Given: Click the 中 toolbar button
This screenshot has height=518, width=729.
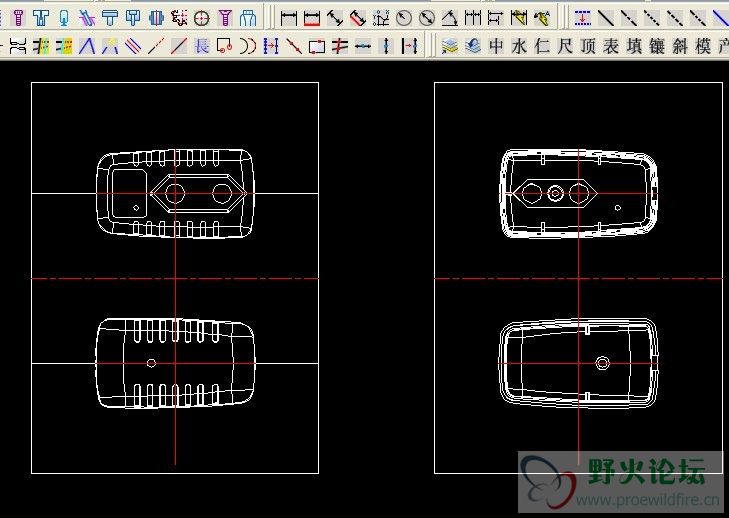Looking at the screenshot, I should coord(496,46).
